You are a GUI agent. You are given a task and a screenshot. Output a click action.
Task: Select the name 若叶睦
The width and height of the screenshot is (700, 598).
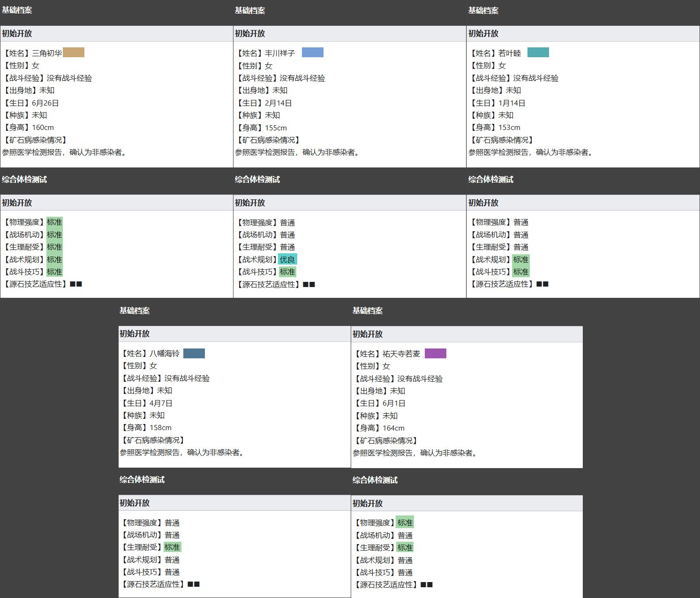coord(510,53)
